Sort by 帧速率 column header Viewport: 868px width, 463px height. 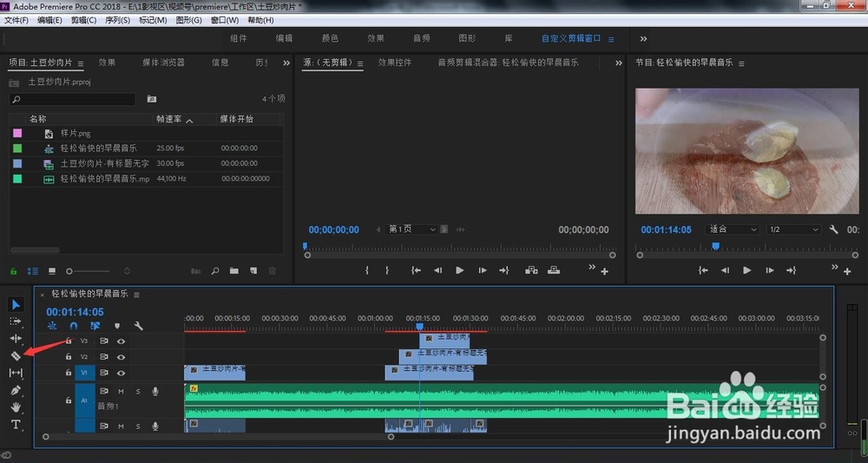click(x=169, y=119)
